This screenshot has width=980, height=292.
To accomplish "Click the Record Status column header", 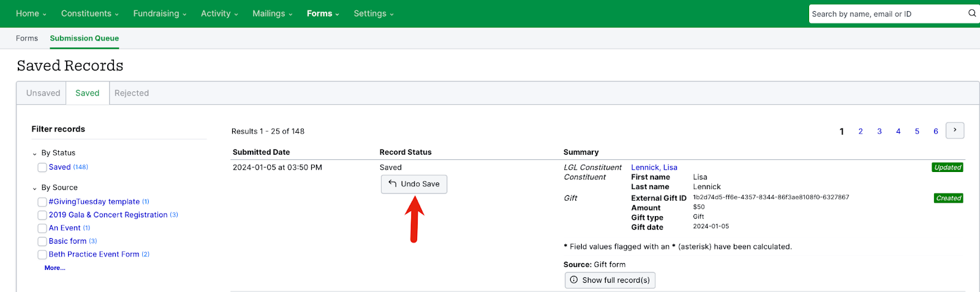I will point(405,152).
